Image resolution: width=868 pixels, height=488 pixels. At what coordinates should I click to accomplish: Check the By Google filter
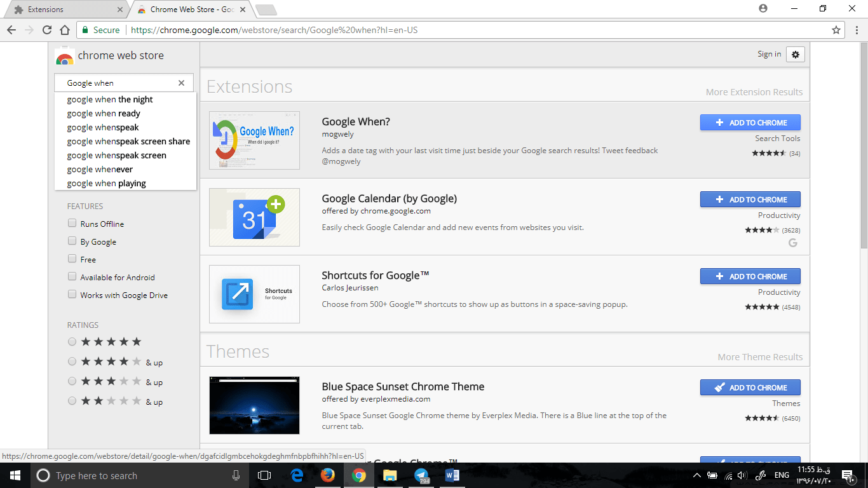(x=72, y=241)
